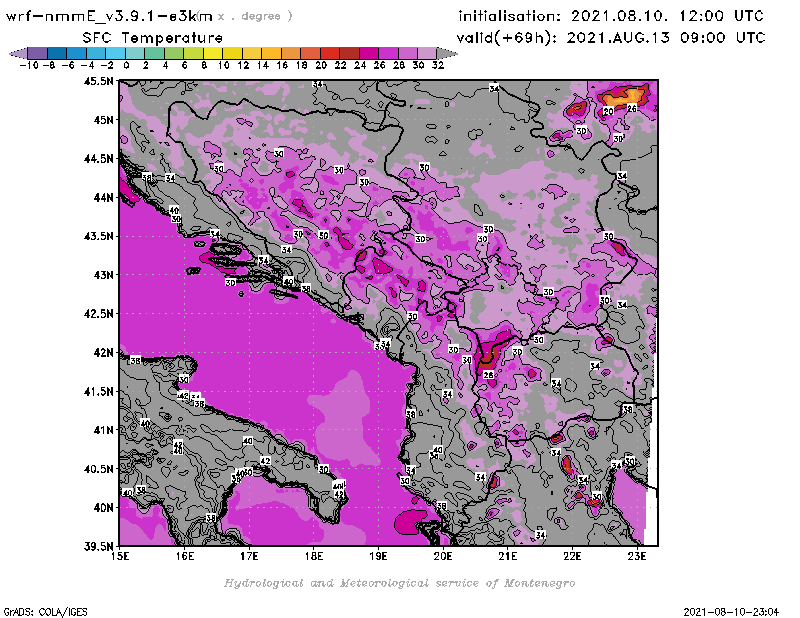This screenshot has height=618, width=800.
Task: Click the longitude label '19E'
Action: (x=378, y=556)
